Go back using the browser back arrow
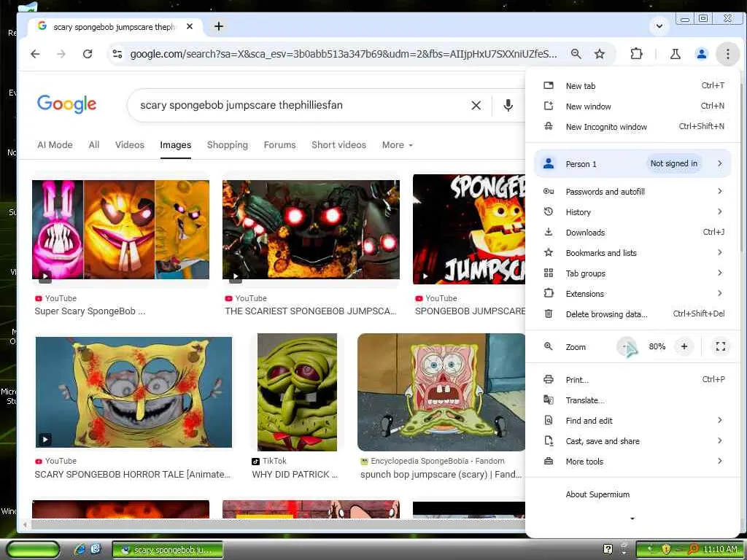 pyautogui.click(x=35, y=54)
